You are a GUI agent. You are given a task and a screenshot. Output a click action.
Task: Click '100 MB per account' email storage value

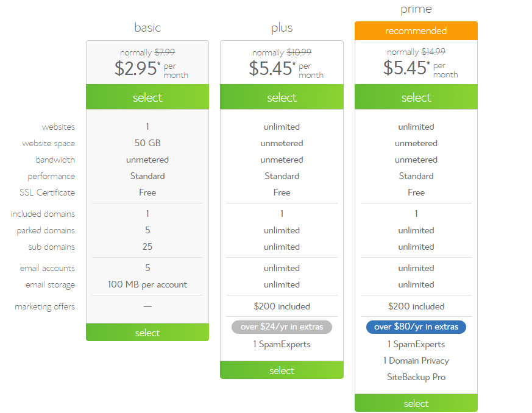tap(147, 285)
